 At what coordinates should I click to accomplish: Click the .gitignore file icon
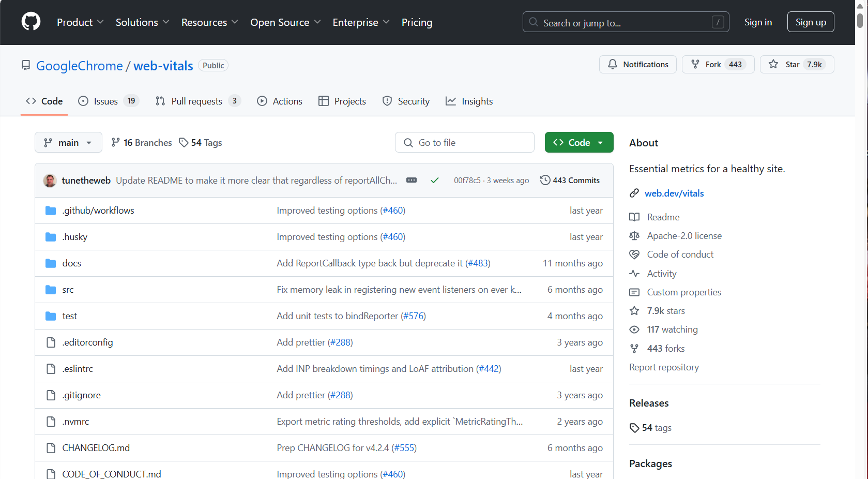point(51,395)
